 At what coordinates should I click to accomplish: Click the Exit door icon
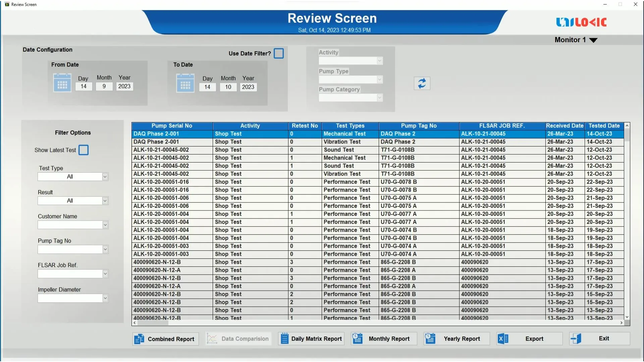(576, 339)
